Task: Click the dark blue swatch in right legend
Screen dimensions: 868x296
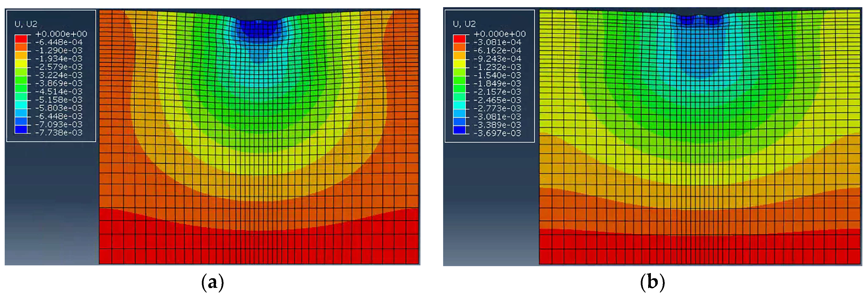Action: click(x=459, y=129)
